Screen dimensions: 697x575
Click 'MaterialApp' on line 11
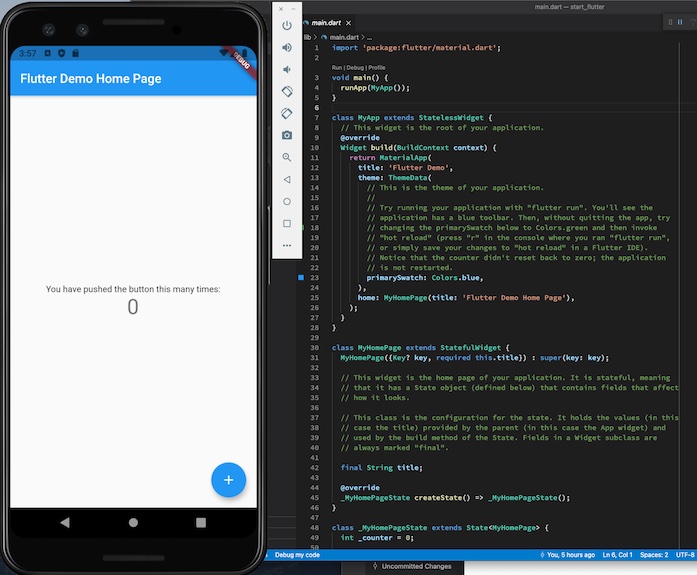click(403, 158)
